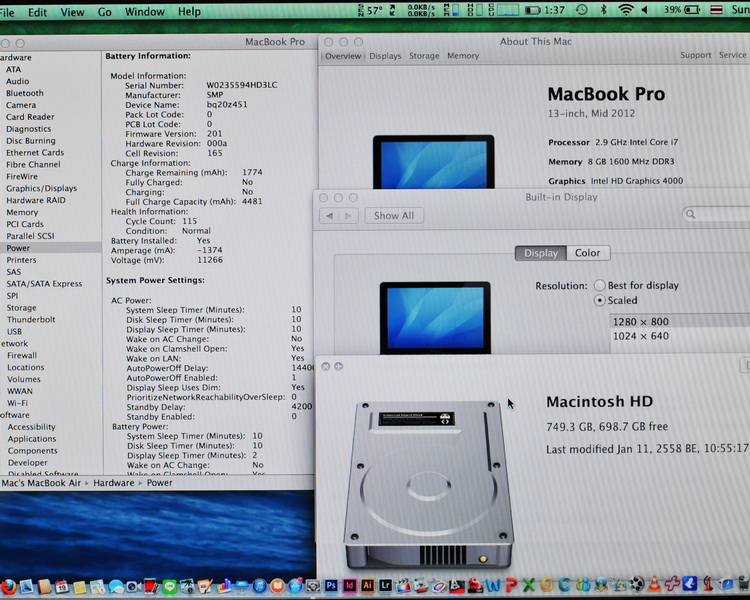This screenshot has width=750, height=600.
Task: Click the Bluetooth menu bar icon
Action: pyautogui.click(x=604, y=9)
